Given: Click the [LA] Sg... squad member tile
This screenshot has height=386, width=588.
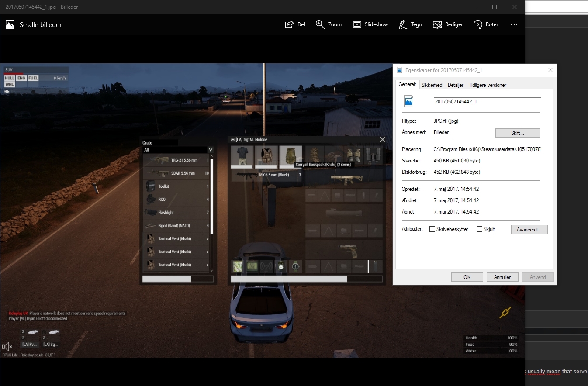Looking at the screenshot, I should 51,338.
